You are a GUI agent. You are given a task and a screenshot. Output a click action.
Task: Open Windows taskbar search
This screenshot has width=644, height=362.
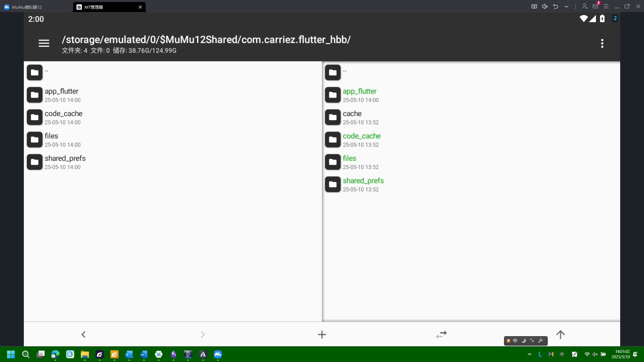click(x=26, y=354)
